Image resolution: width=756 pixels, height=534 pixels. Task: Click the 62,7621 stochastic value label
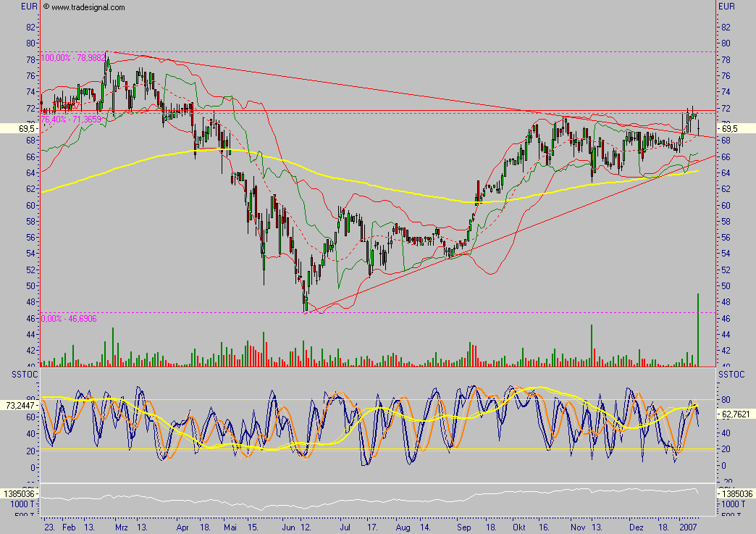(x=735, y=416)
